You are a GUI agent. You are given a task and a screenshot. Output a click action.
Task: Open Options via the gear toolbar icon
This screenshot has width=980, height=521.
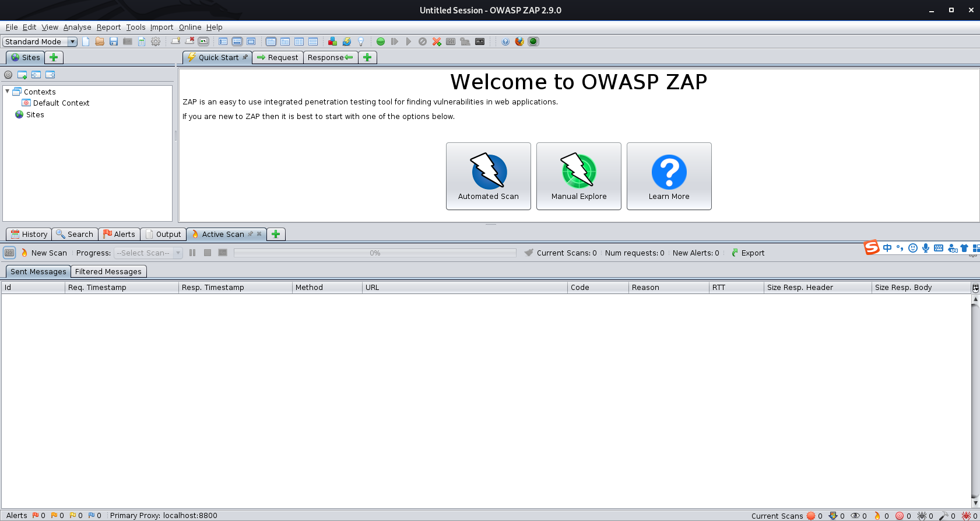point(156,41)
